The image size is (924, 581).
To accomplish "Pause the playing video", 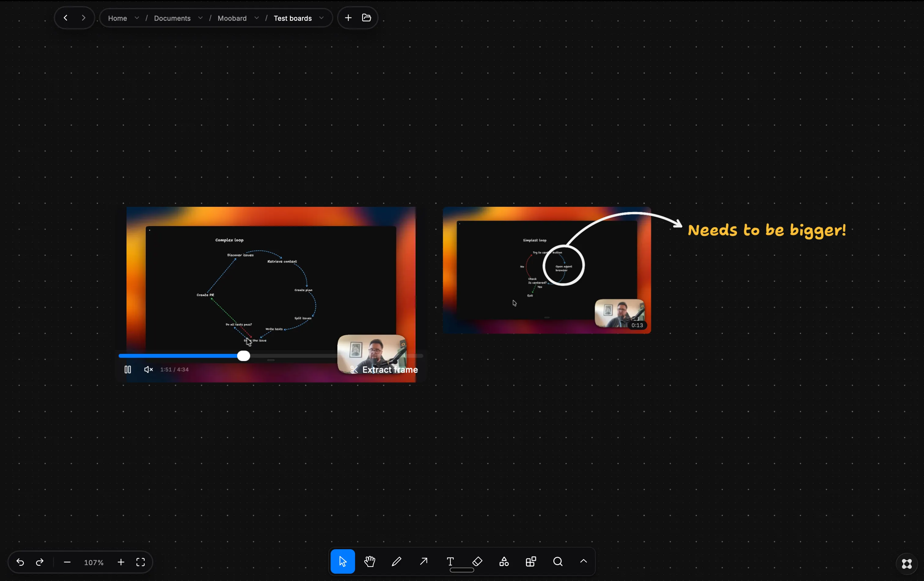I will point(128,369).
